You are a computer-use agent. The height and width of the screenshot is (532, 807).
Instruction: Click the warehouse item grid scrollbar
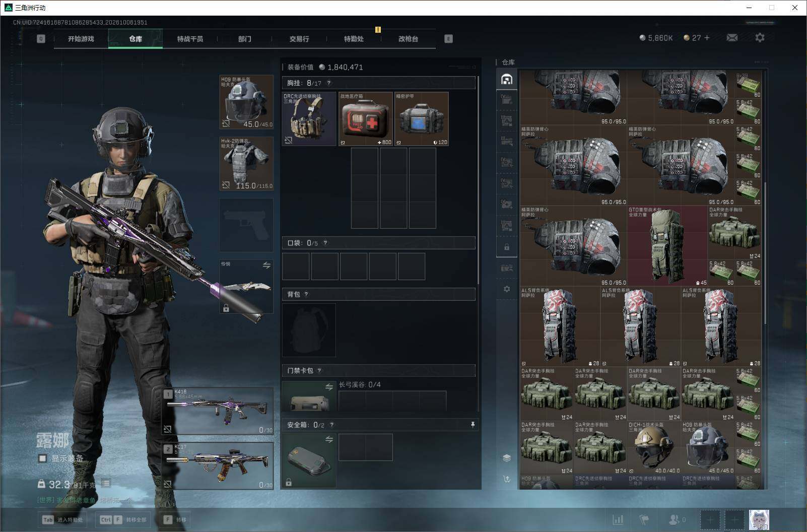click(x=765, y=252)
